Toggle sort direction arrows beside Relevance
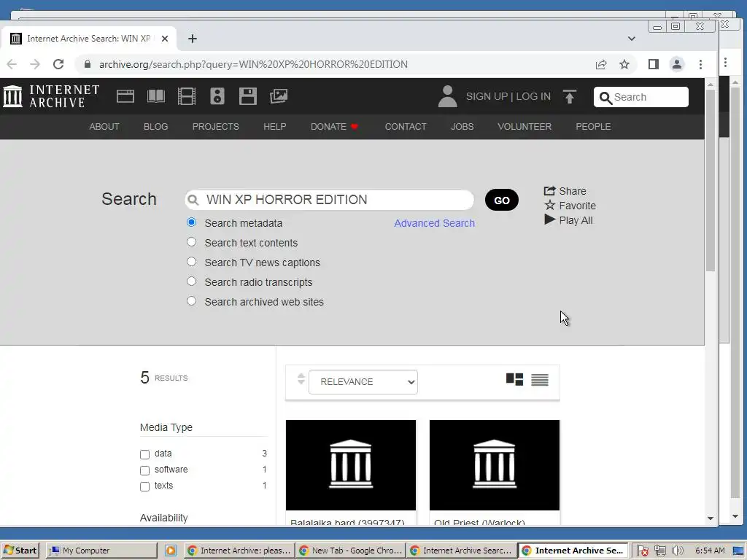Image resolution: width=747 pixels, height=560 pixels. pyautogui.click(x=301, y=379)
